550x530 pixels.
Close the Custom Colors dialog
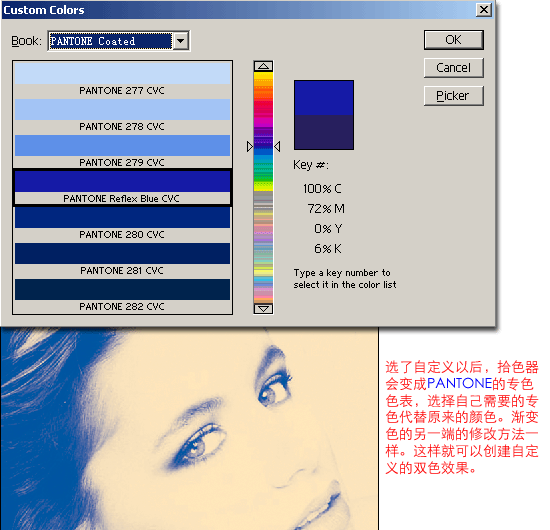pyautogui.click(x=483, y=10)
